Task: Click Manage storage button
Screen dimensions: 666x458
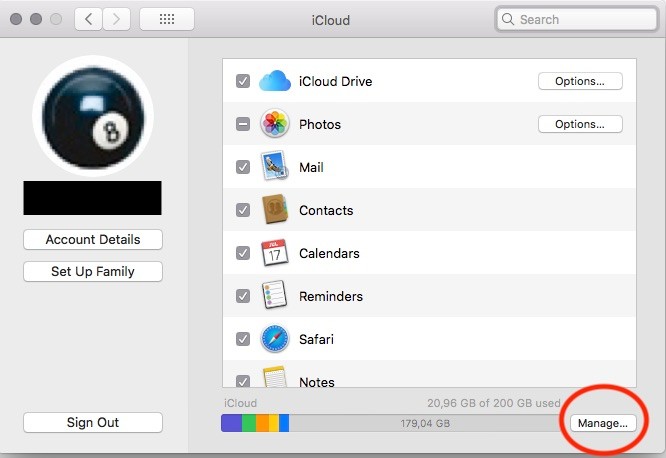Action: click(603, 423)
